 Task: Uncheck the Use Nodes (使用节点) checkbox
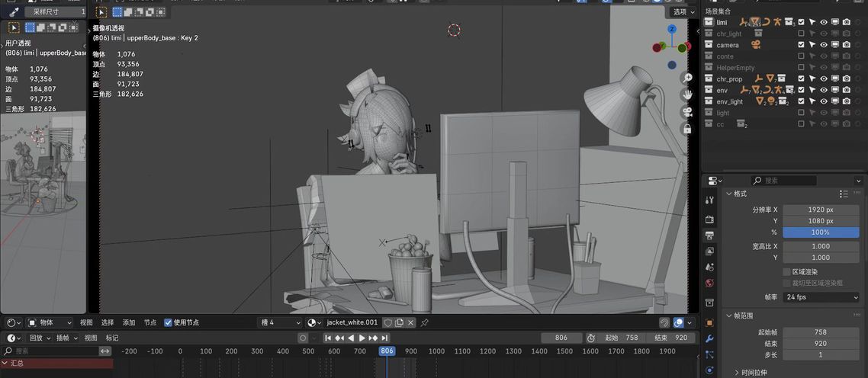click(x=168, y=322)
